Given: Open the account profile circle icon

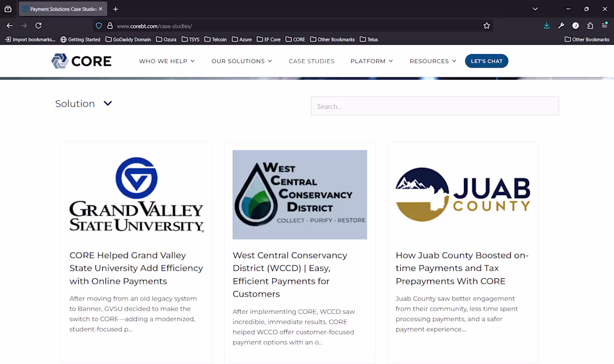Looking at the screenshot, I should 575,26.
